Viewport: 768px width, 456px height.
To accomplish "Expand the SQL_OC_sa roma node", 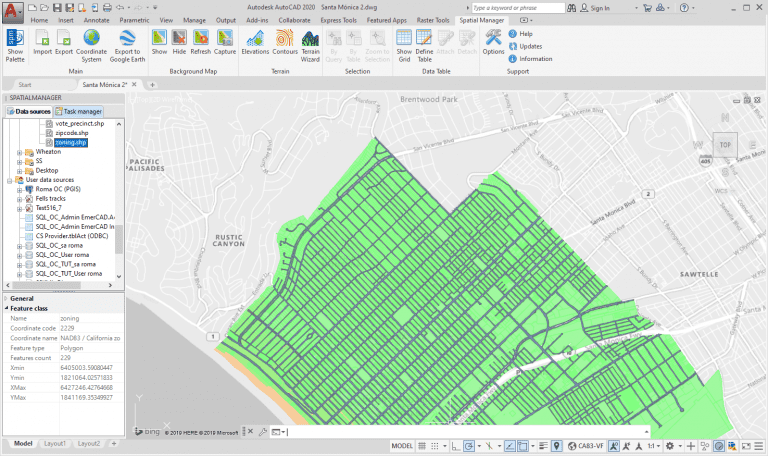I will [x=20, y=246].
